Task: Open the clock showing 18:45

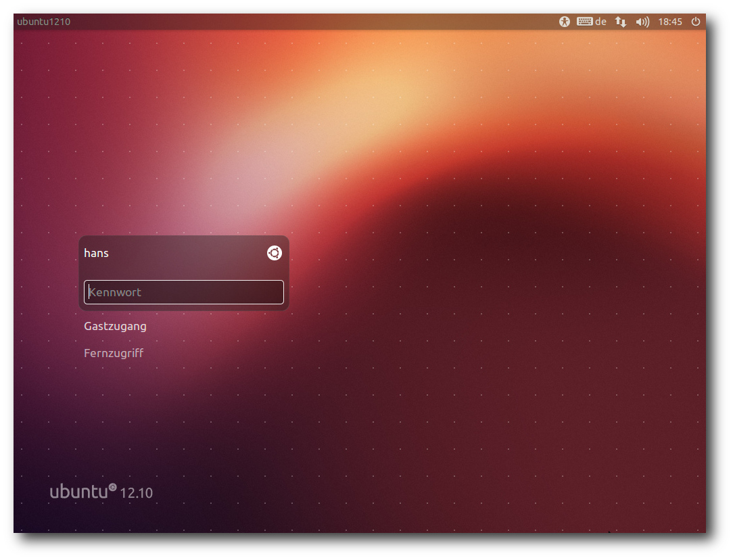Action: click(x=670, y=22)
